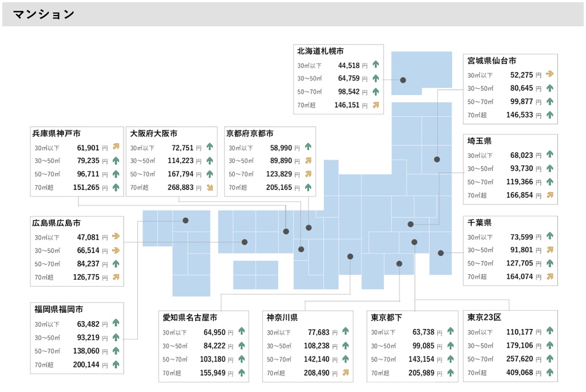Click the 大阪府大阪市 heading

153,133
